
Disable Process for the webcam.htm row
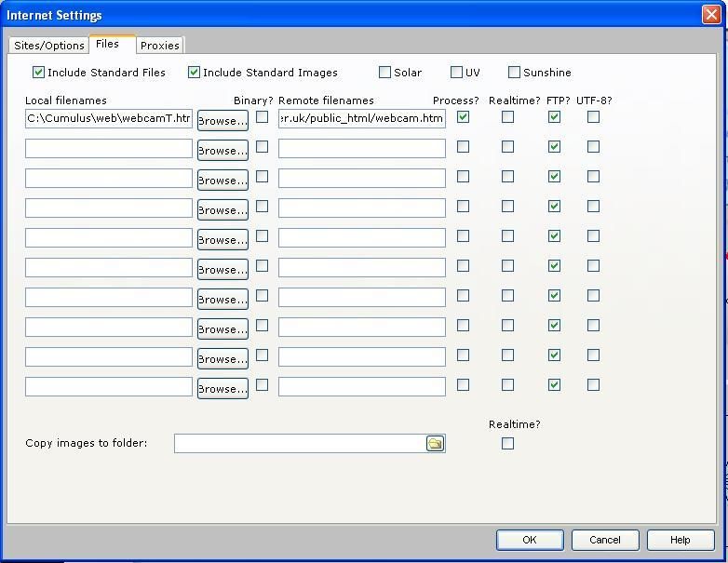[x=463, y=117]
